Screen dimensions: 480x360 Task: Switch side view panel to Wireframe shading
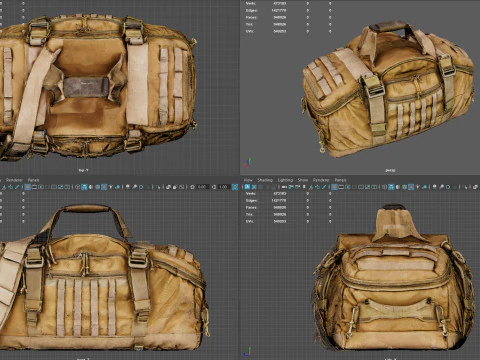pos(384,187)
